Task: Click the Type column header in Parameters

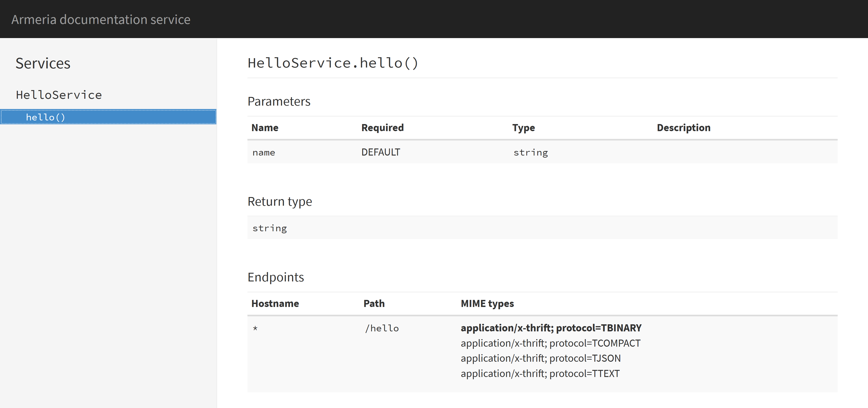Action: coord(523,128)
